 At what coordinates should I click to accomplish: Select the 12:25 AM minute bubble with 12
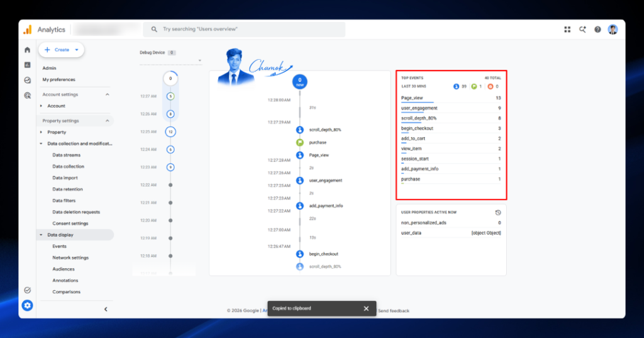point(170,132)
